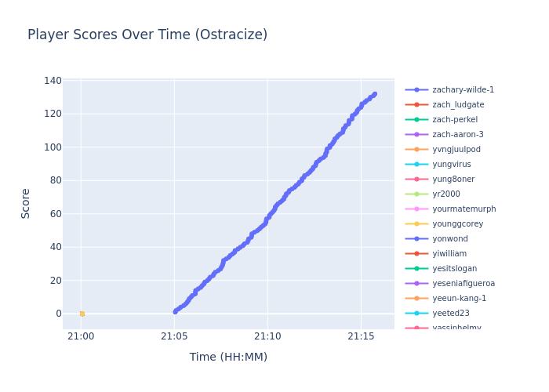This screenshot has width=549, height=392.
Task: Click the Time (HH:MM) x-axis label
Action: click(228, 358)
